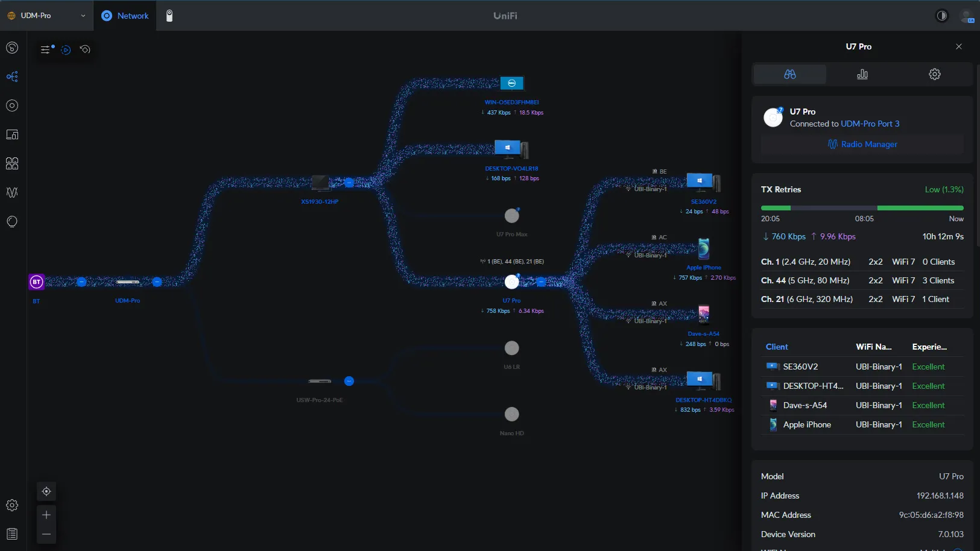Open Radio Manager for the U7 Pro
Image resolution: width=980 pixels, height=551 pixels.
pyautogui.click(x=862, y=145)
